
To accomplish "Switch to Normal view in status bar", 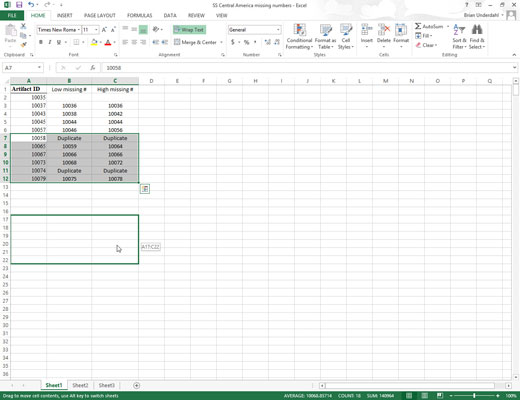I will coord(409,396).
